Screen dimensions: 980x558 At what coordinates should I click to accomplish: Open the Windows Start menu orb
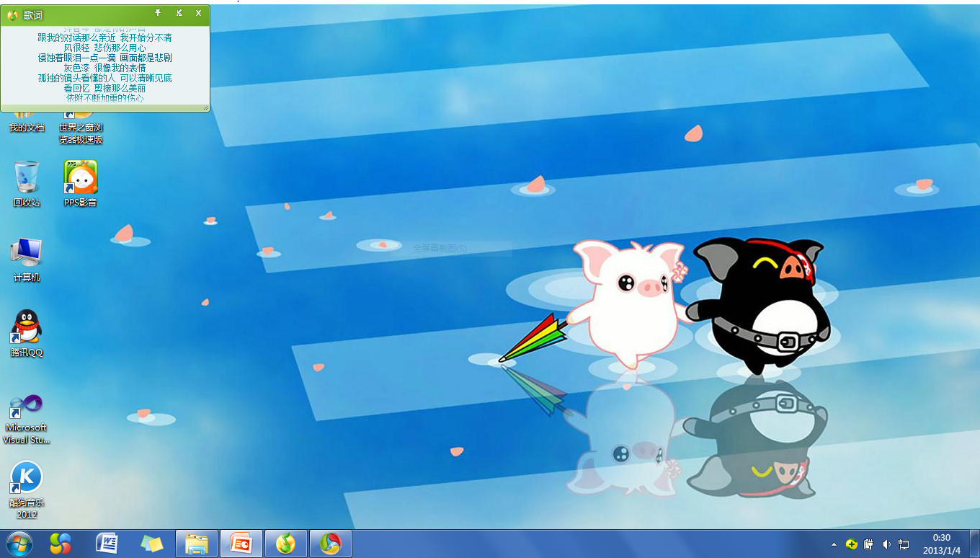[19, 544]
